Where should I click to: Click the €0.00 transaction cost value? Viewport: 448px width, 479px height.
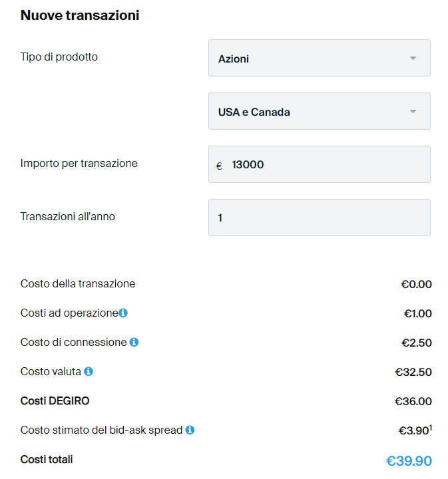click(416, 284)
